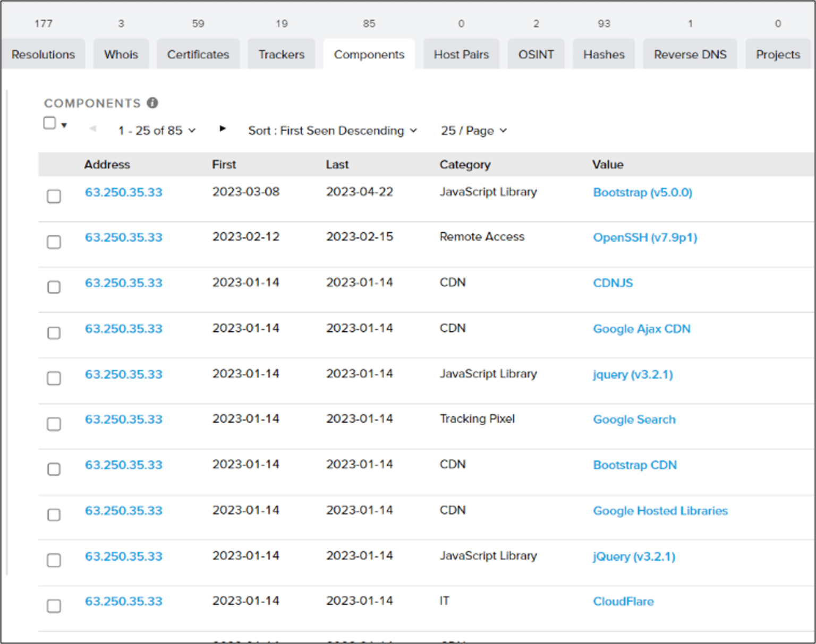Image resolution: width=816 pixels, height=644 pixels.
Task: Click the 2023-02-12 first seen date
Action: 245,237
